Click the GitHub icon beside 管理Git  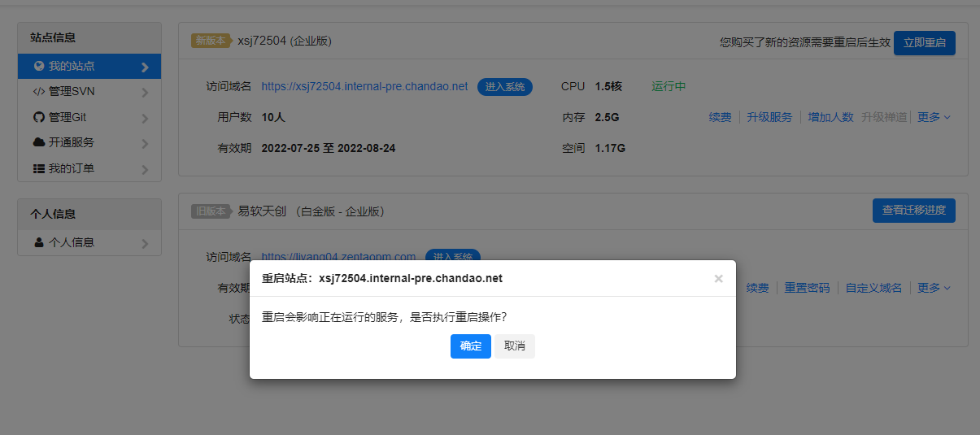[x=38, y=117]
